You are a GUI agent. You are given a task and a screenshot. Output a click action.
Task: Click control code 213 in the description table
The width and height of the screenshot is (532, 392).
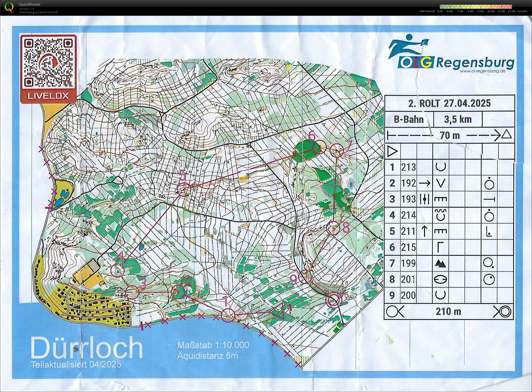click(x=409, y=167)
